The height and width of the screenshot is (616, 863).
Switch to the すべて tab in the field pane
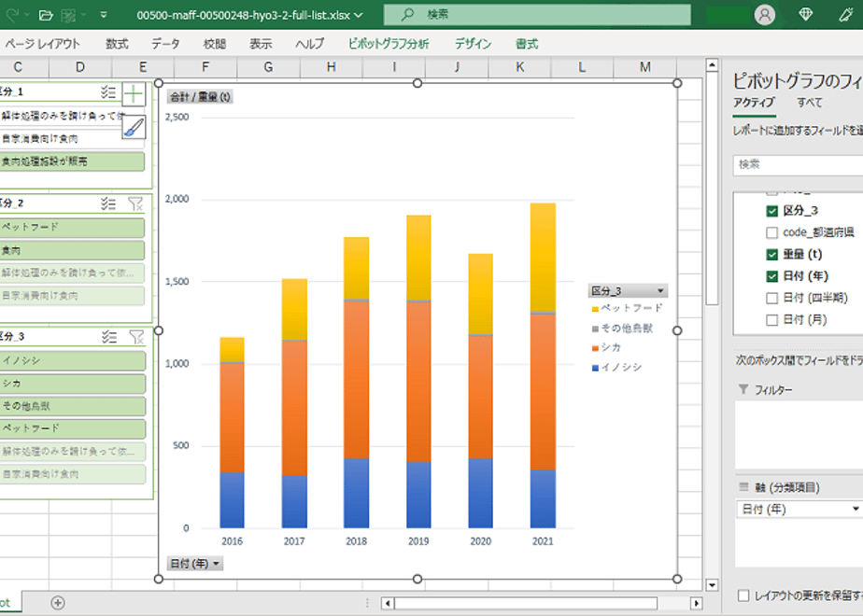click(x=810, y=103)
